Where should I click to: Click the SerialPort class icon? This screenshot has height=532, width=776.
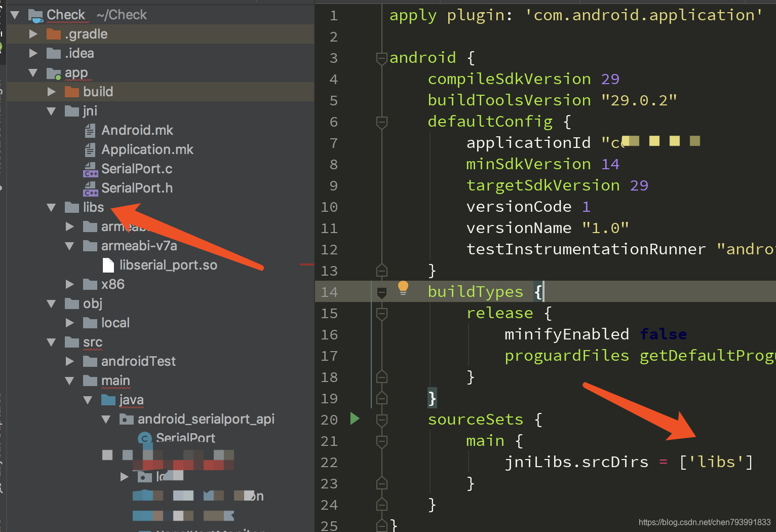[x=145, y=438]
